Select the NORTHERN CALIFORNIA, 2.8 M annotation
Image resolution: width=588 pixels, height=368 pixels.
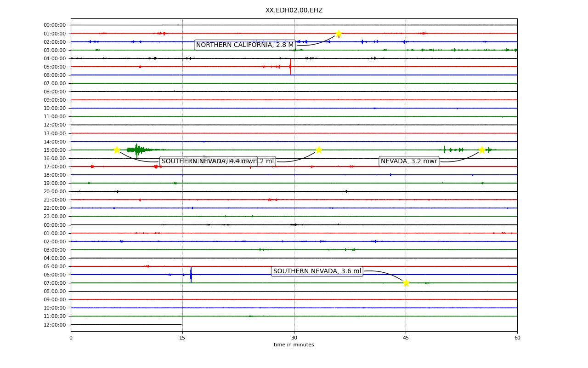click(x=245, y=45)
